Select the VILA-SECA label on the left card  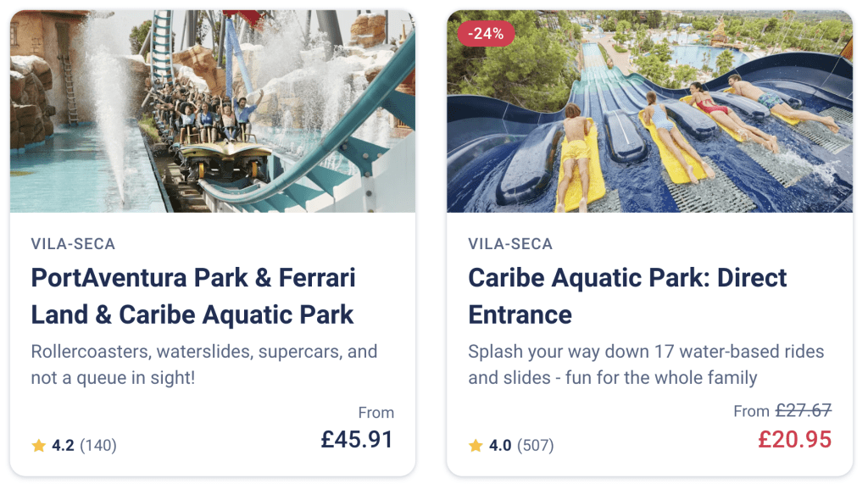[x=73, y=243]
